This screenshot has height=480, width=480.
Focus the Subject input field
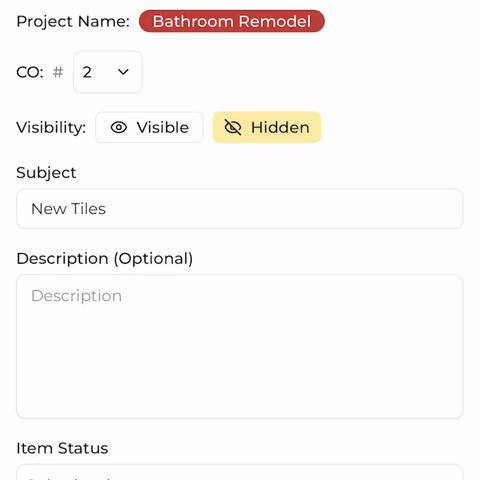click(x=240, y=209)
